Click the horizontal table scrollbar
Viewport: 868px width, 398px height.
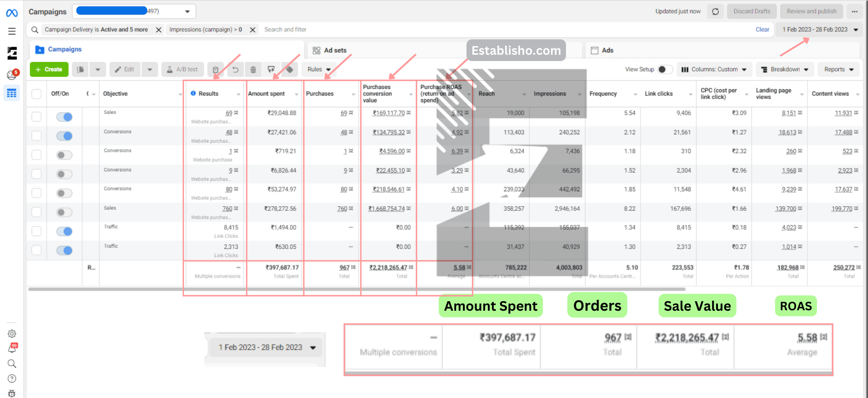[x=356, y=289]
